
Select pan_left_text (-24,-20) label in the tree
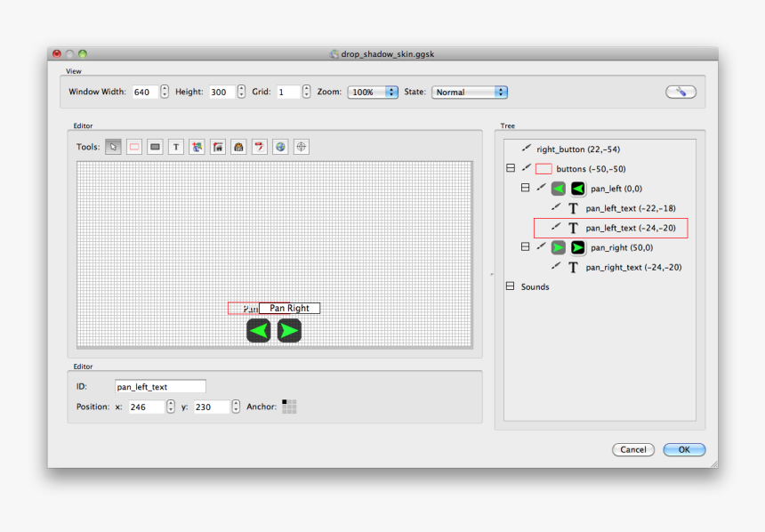tap(631, 228)
